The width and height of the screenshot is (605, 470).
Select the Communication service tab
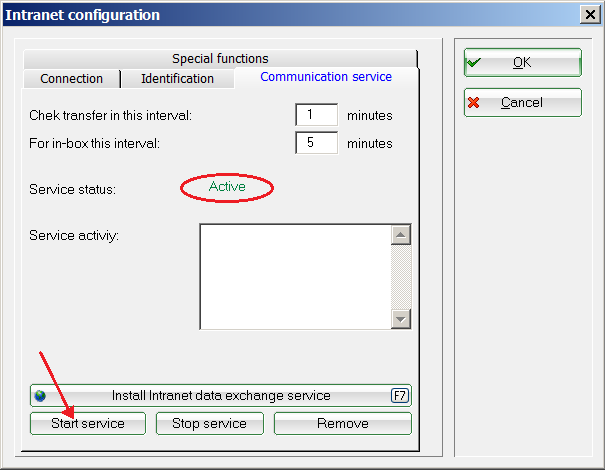pyautogui.click(x=326, y=77)
